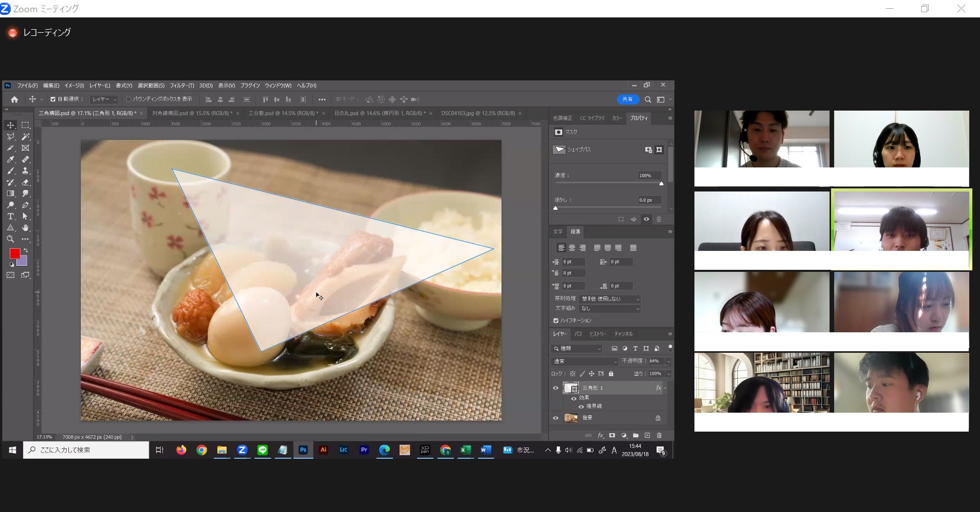
Task: Select the Eraser tool
Action: tap(25, 182)
